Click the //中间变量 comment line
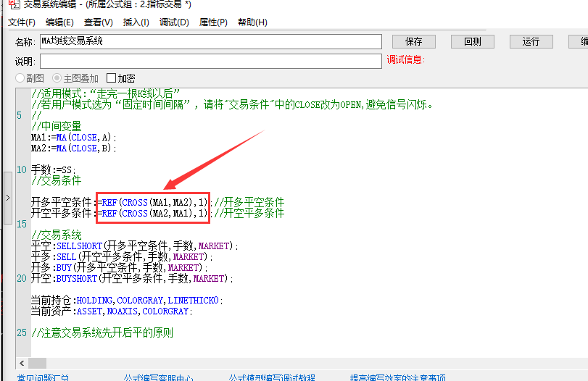Screen dimensions: 588x381 pos(57,126)
